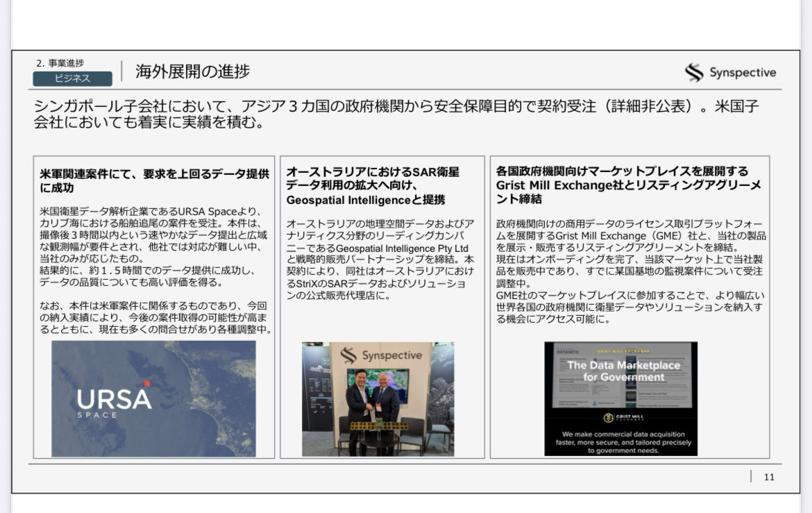Select the heading about Geospatial Intelligenceと提携
Image resolution: width=812 pixels, height=513 pixels.
pos(373,185)
